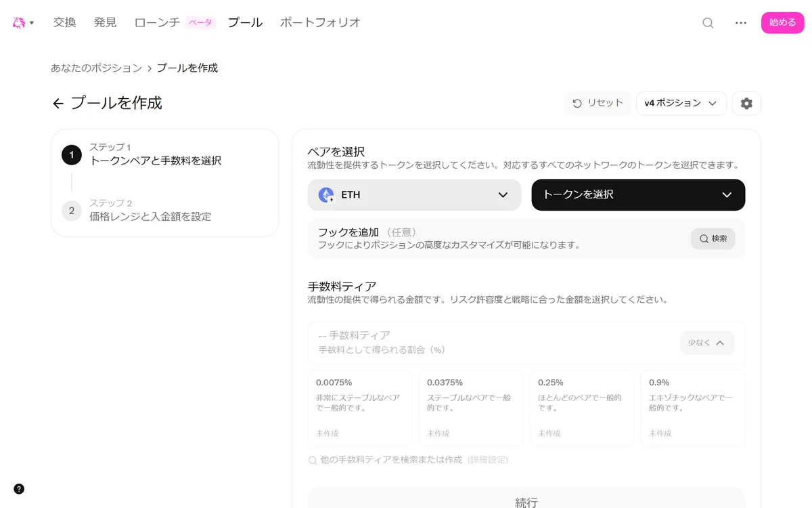Click the search magnifier icon in header
The image size is (812, 508).
click(708, 22)
